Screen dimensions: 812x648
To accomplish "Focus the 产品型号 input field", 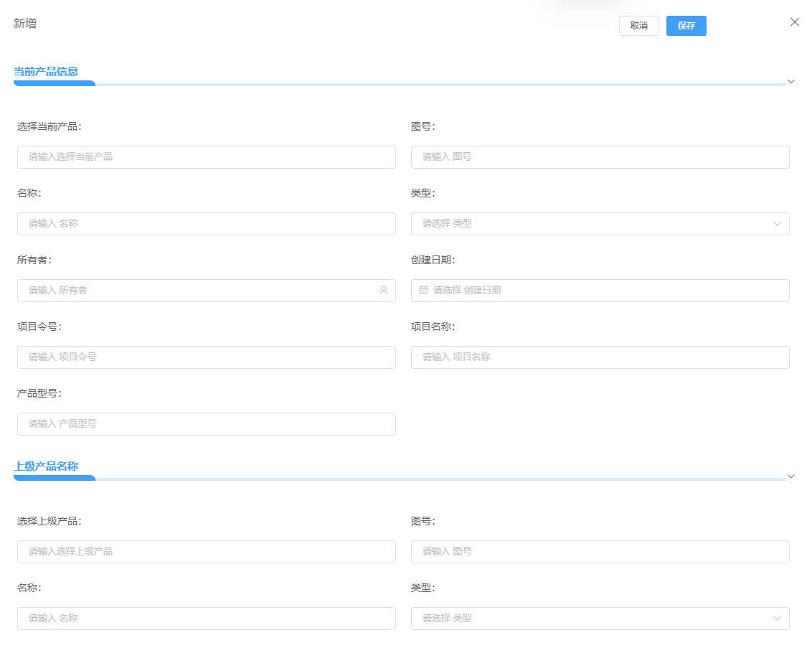I will click(206, 424).
